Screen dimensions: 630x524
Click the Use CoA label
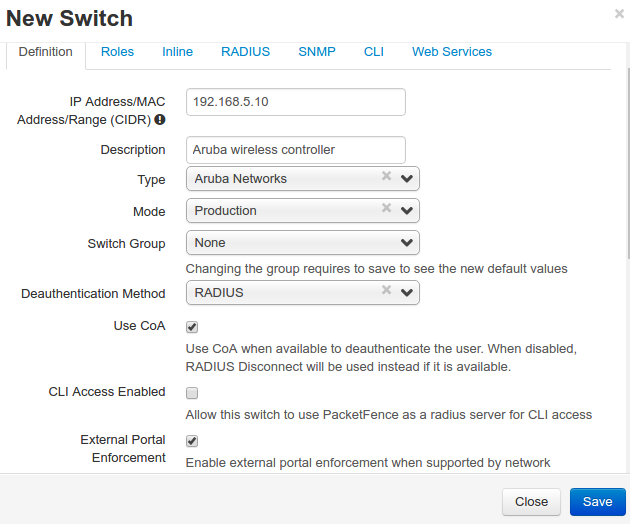click(x=139, y=325)
